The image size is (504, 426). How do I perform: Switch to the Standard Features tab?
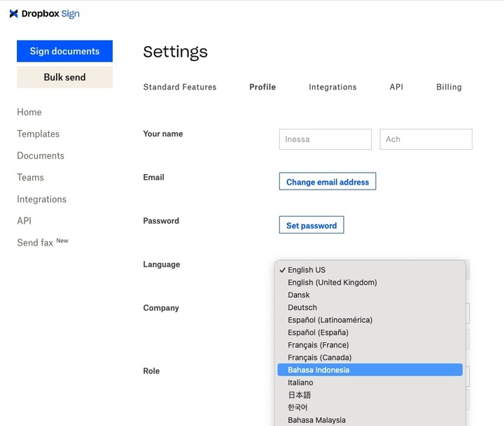180,87
